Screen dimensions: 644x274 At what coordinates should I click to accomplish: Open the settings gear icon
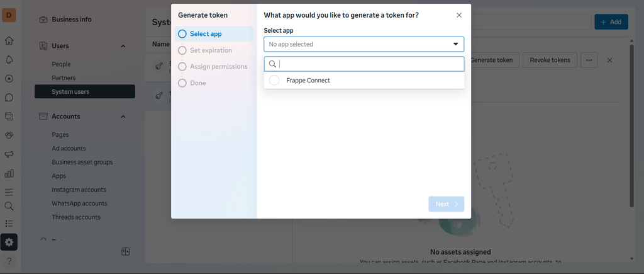point(9,243)
